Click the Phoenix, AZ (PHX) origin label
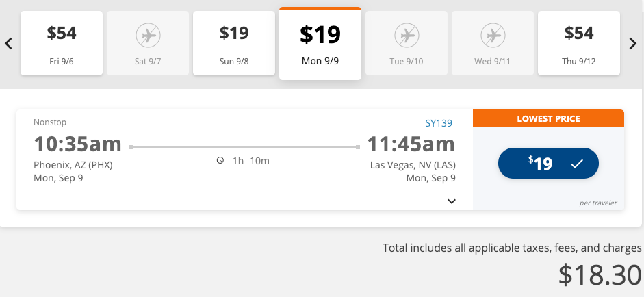 point(73,165)
